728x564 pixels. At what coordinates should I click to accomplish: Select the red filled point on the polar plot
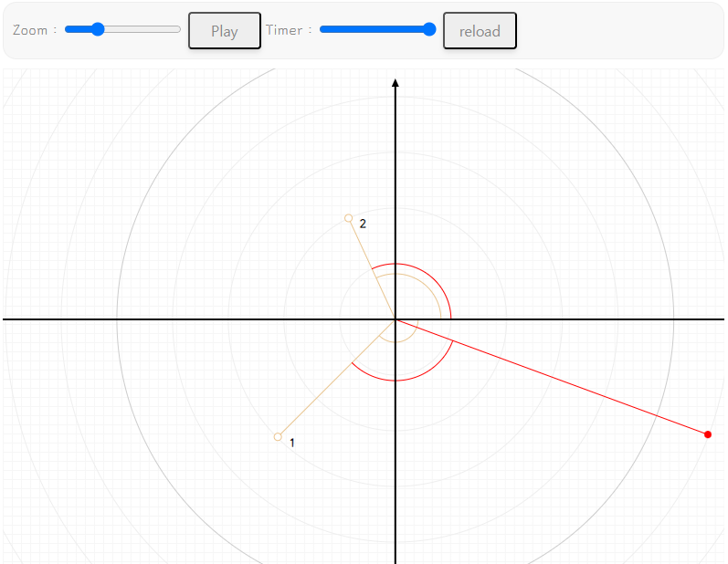(x=708, y=434)
